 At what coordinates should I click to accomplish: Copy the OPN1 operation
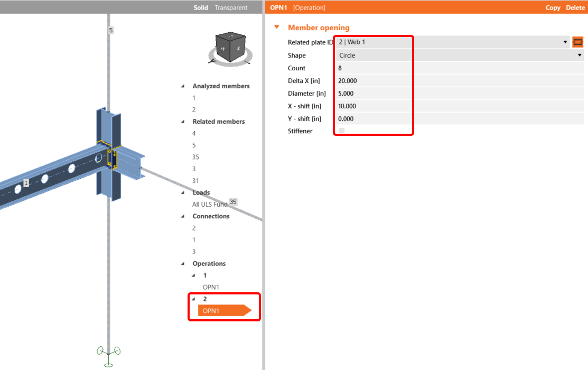tap(553, 7)
